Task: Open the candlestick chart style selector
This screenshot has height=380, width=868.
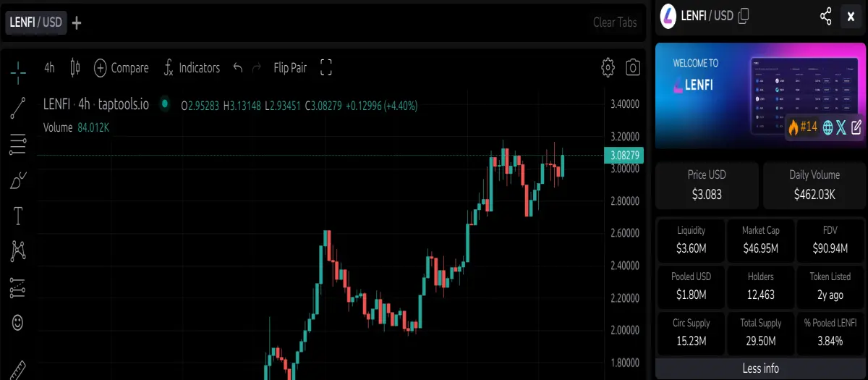Action: [x=74, y=68]
